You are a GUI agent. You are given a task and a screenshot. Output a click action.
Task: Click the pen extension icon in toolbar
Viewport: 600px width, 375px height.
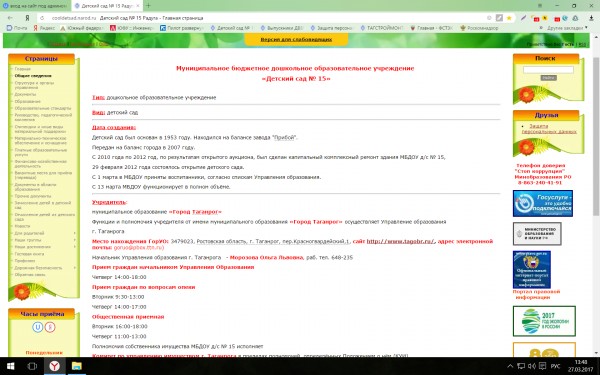coord(523,18)
